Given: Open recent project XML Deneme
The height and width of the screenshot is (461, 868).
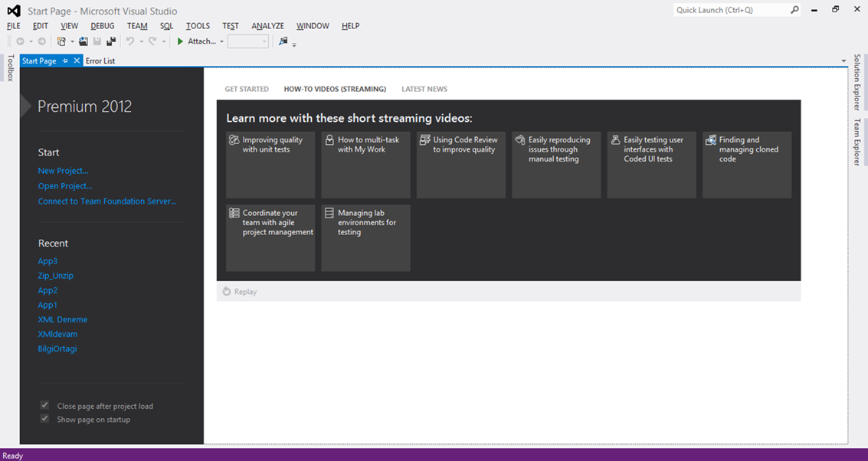Looking at the screenshot, I should coord(63,319).
